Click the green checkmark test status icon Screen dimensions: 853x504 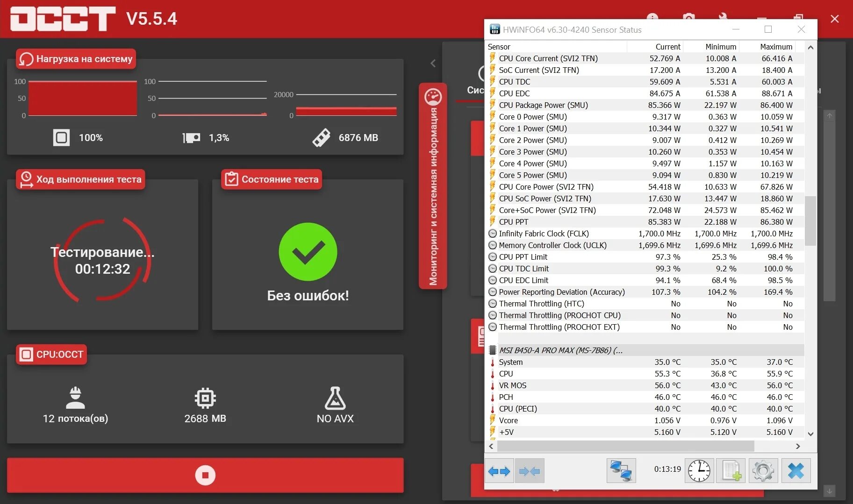coord(308,252)
